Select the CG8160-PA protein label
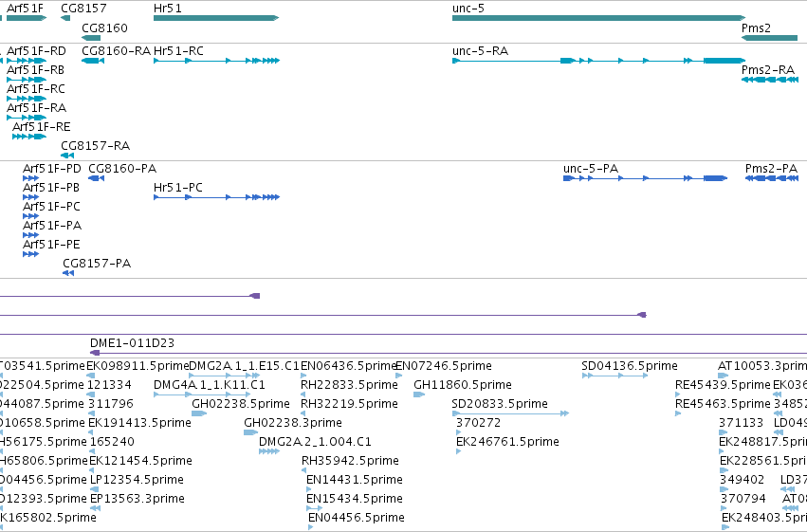Image resolution: width=807 pixels, height=532 pixels. pos(122,169)
